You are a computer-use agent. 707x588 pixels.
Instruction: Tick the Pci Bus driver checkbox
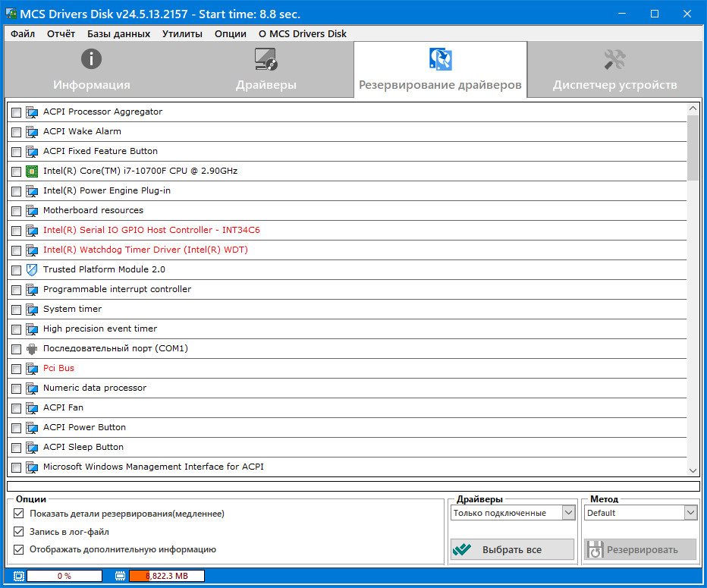(x=16, y=369)
